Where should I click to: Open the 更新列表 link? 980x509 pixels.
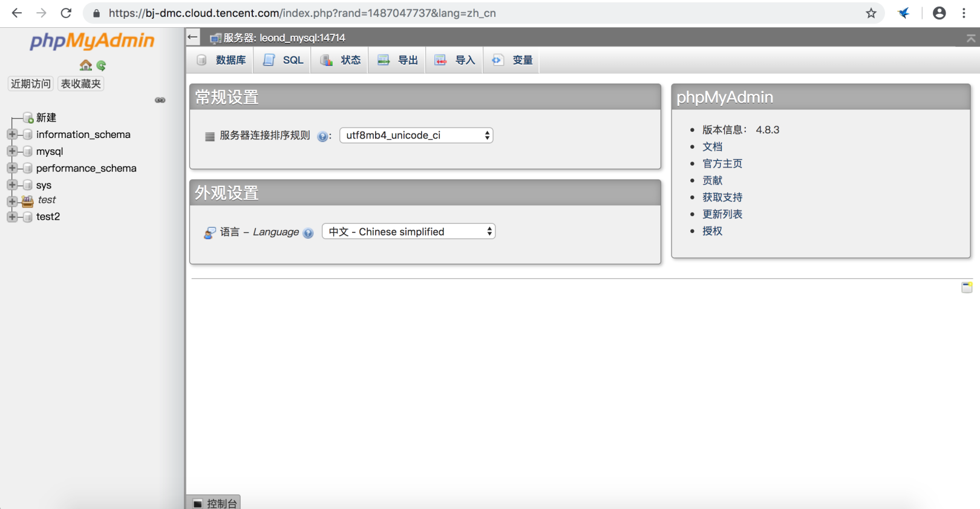[x=722, y=214]
